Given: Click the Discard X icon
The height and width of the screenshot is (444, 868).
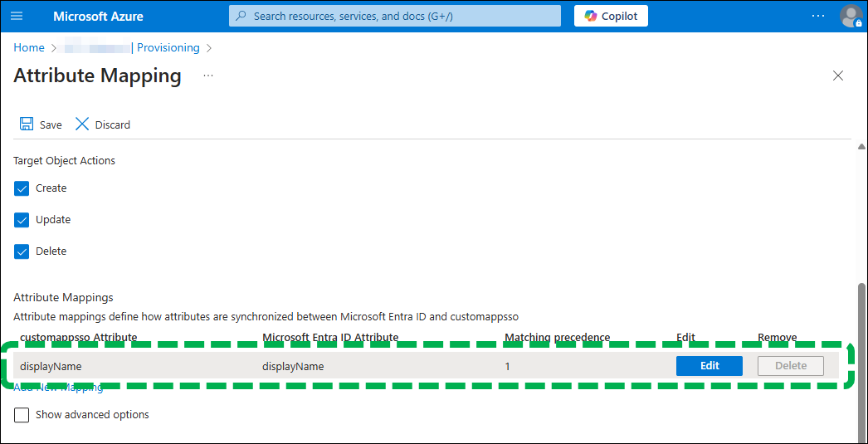Looking at the screenshot, I should tap(82, 124).
